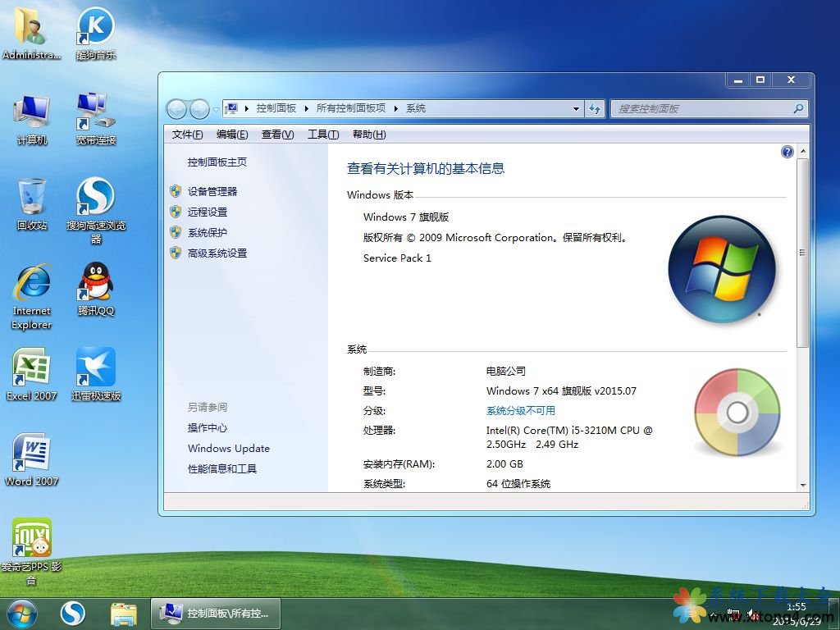
Task: Open 性能信息和工具 link
Action: pyautogui.click(x=222, y=468)
